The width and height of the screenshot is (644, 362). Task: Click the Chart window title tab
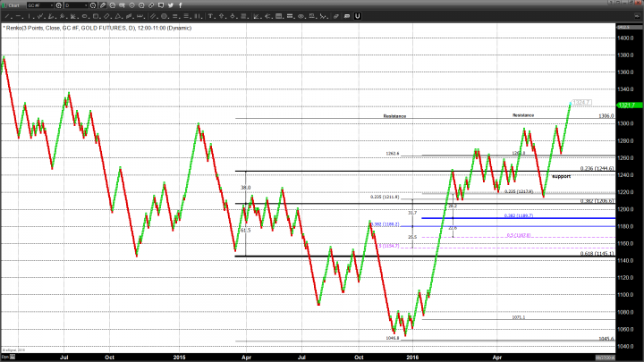pos(14,5)
